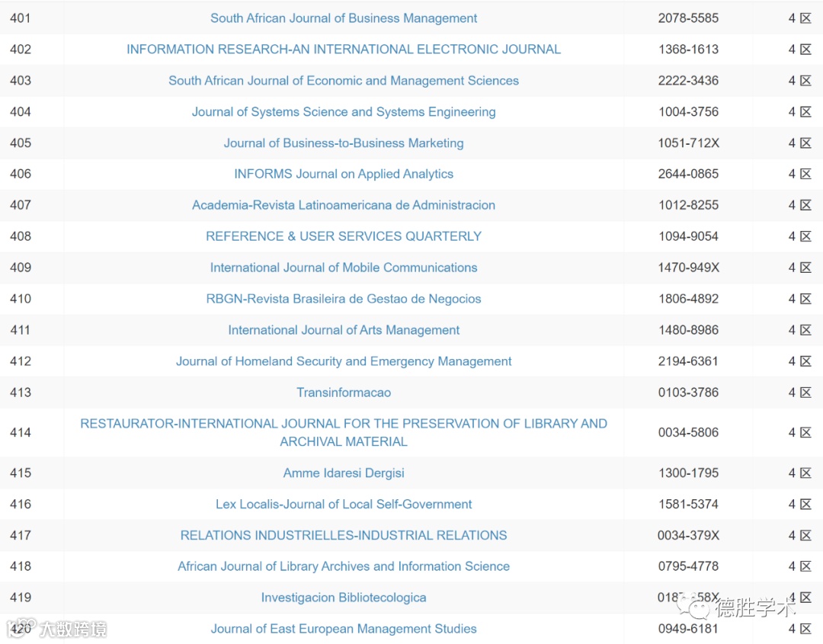823x644 pixels.
Task: Select ISSN 2644-0865 cell
Action: 688,174
